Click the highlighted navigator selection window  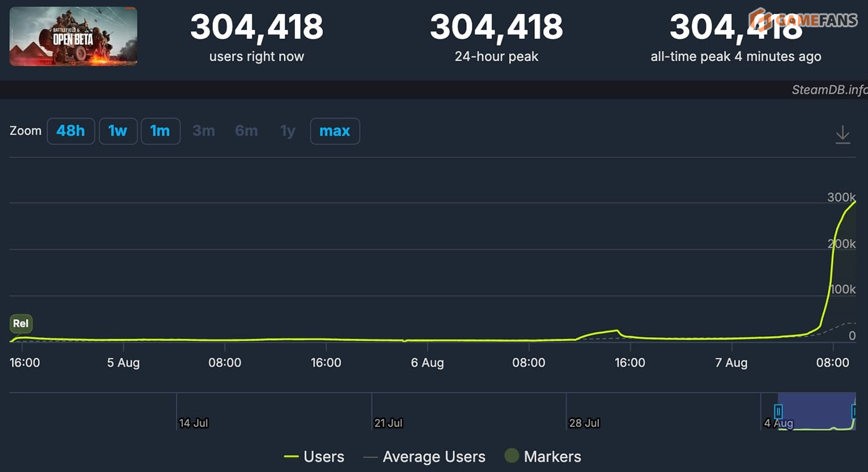[817, 411]
